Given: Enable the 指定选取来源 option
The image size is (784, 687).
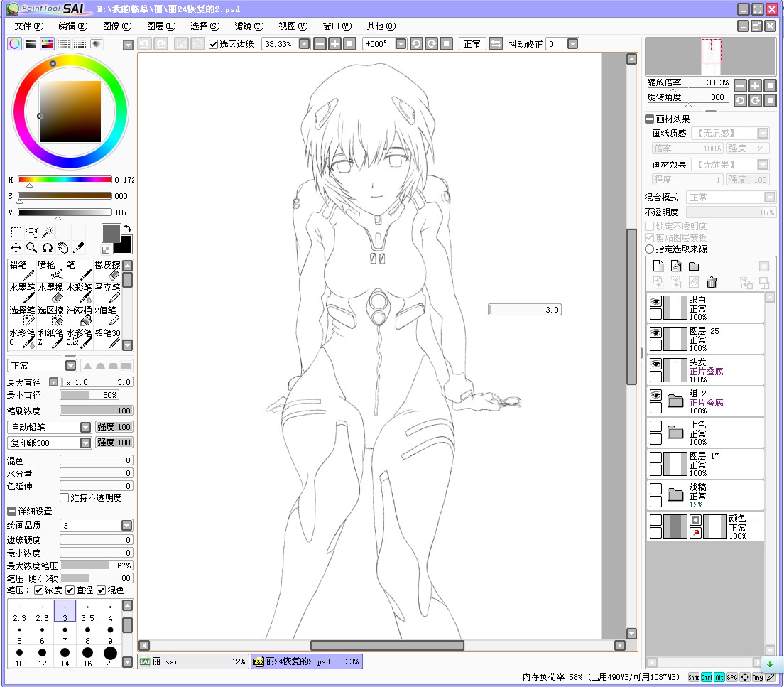Looking at the screenshot, I should coord(650,249).
